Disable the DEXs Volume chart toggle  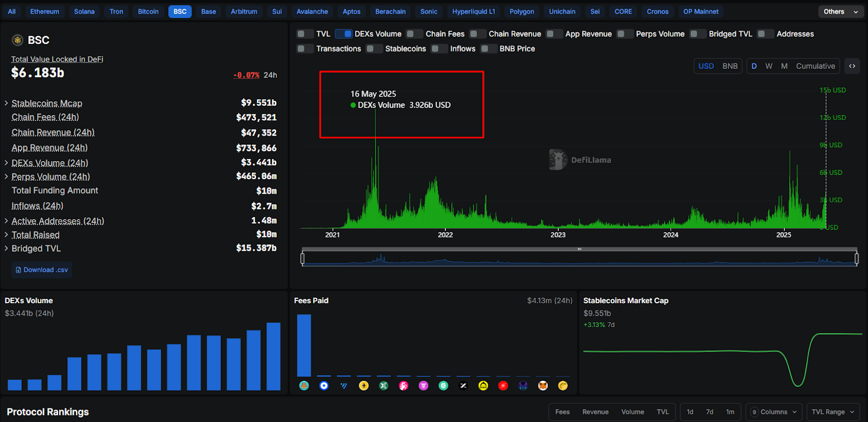343,34
